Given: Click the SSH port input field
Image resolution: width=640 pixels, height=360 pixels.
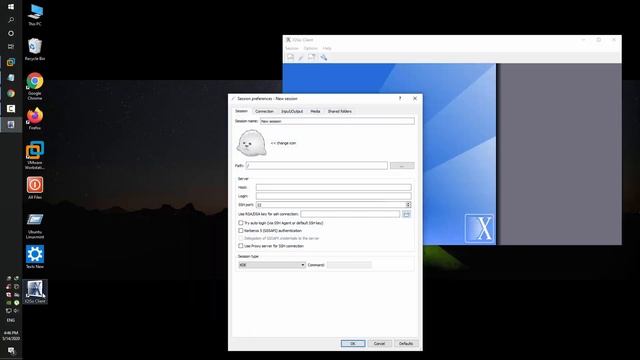Looking at the screenshot, I should 331,204.
